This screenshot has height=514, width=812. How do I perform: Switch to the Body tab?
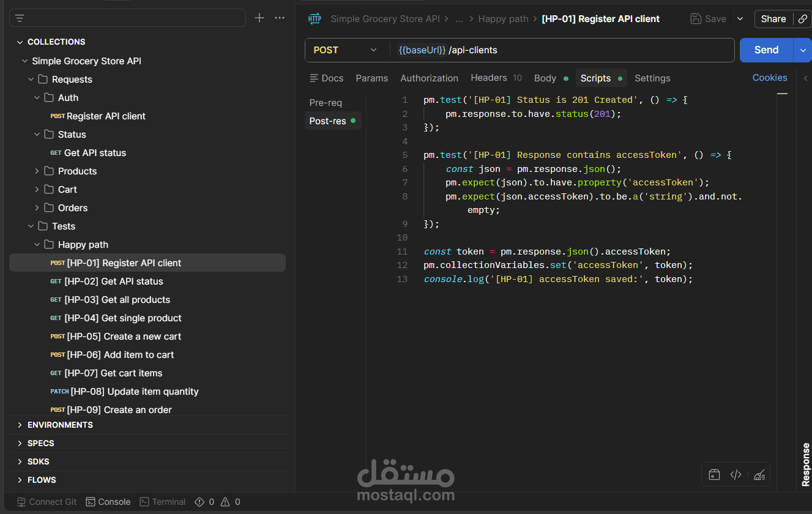click(551, 78)
